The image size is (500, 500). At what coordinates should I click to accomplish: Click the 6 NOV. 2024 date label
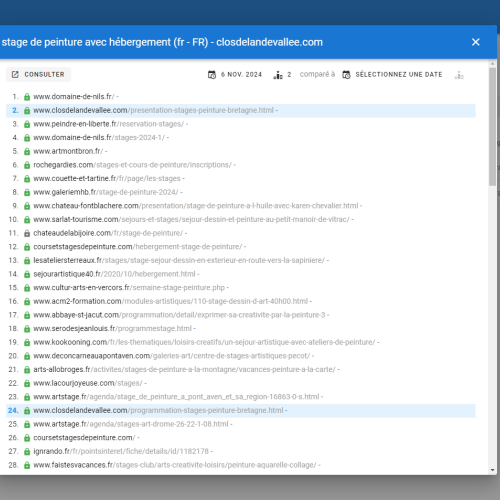point(241,74)
